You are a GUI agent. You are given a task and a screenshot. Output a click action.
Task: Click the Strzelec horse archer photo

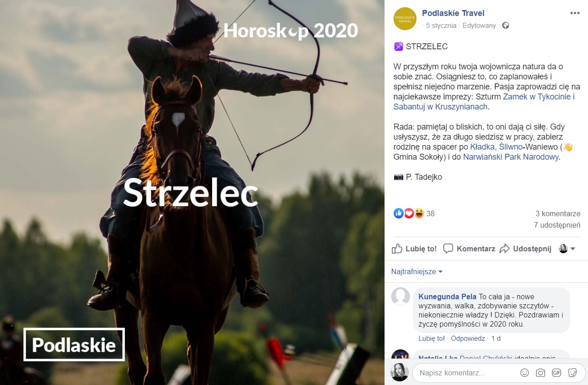[x=192, y=192]
